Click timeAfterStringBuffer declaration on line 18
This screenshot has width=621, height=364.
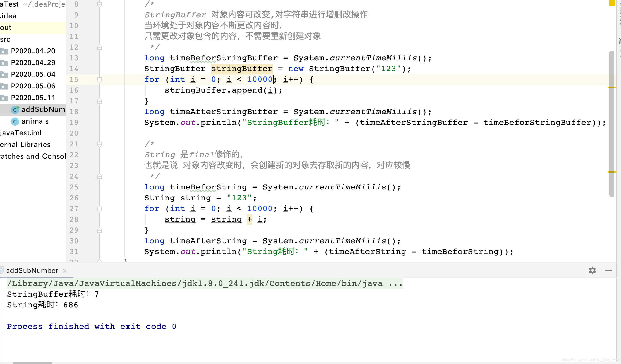click(x=224, y=112)
